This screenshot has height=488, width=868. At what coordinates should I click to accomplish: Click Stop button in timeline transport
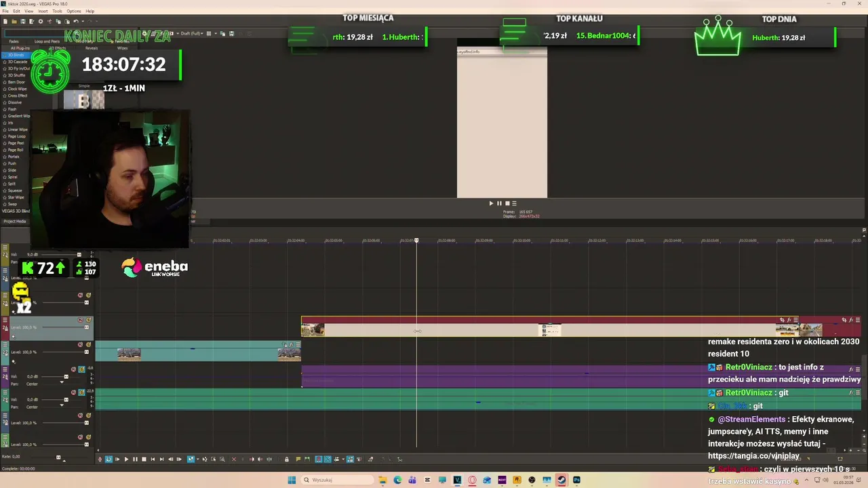pos(144,460)
